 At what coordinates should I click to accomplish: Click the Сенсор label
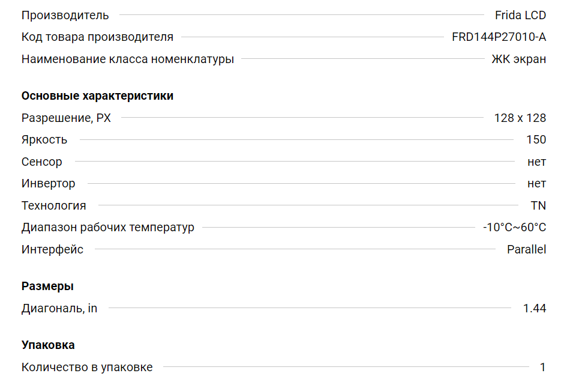click(x=42, y=162)
